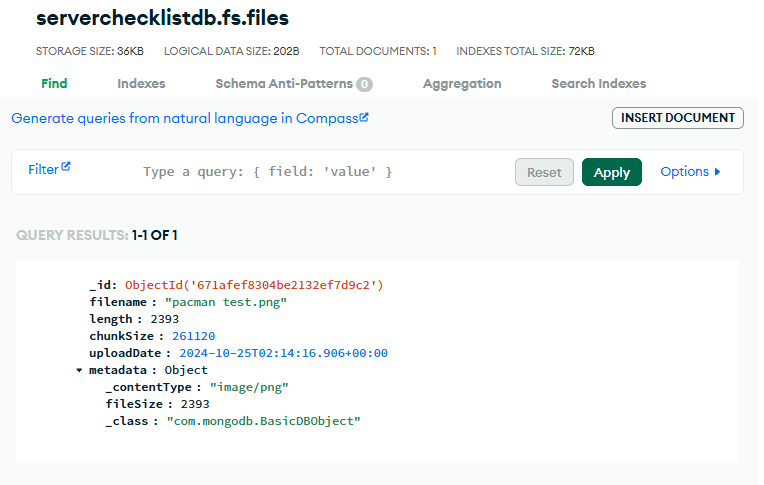
Task: Click the length value 2393
Action: click(165, 319)
